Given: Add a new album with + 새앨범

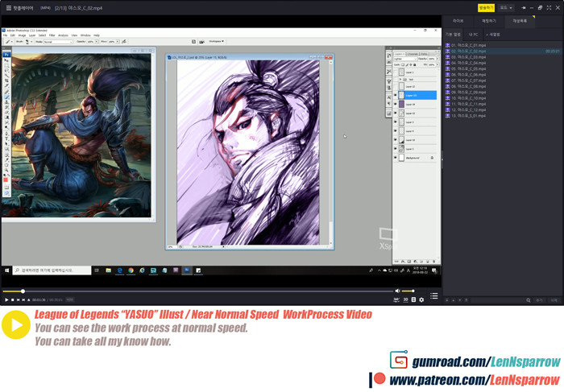Looking at the screenshot, I should tap(493, 35).
